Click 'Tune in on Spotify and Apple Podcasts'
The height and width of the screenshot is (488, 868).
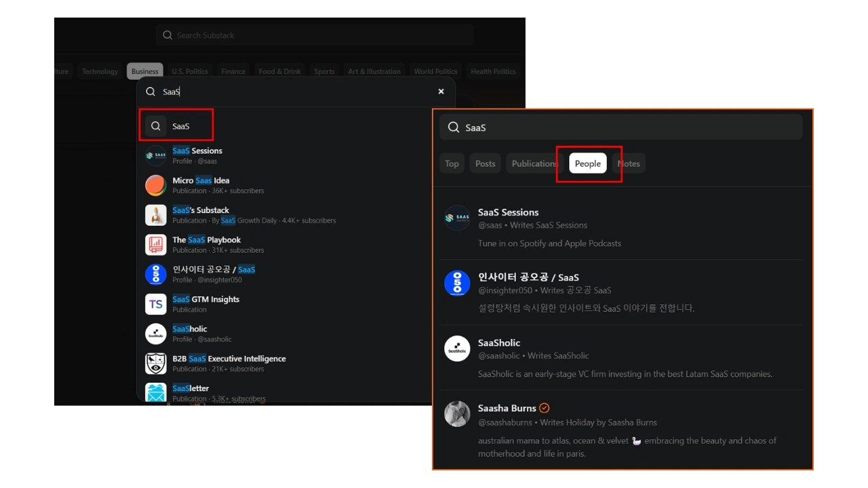pos(549,243)
